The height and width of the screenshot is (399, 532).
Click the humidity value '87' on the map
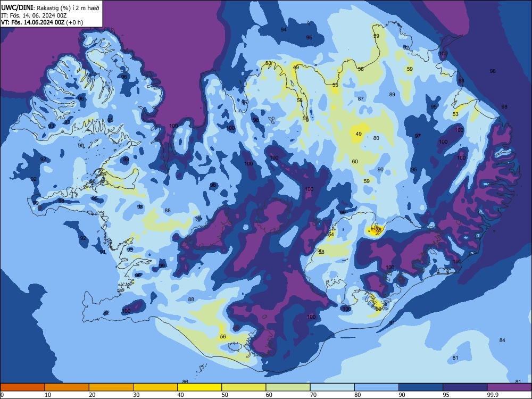point(361,99)
